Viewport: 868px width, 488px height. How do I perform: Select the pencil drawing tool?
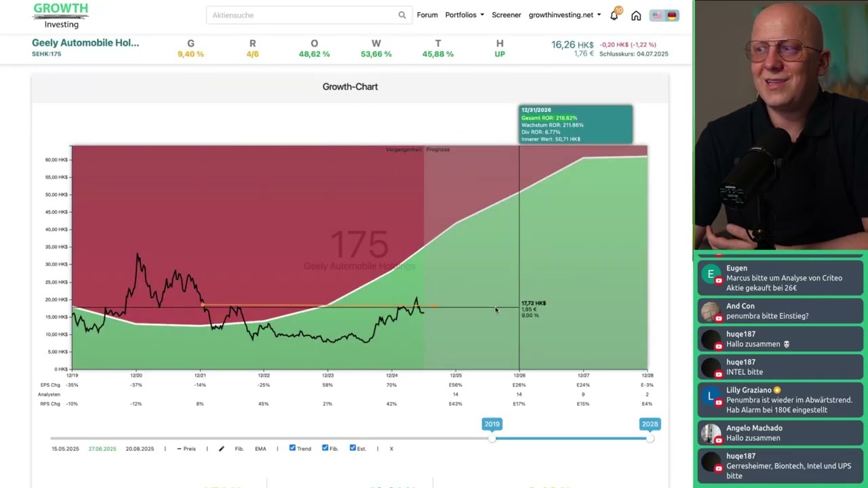(221, 449)
